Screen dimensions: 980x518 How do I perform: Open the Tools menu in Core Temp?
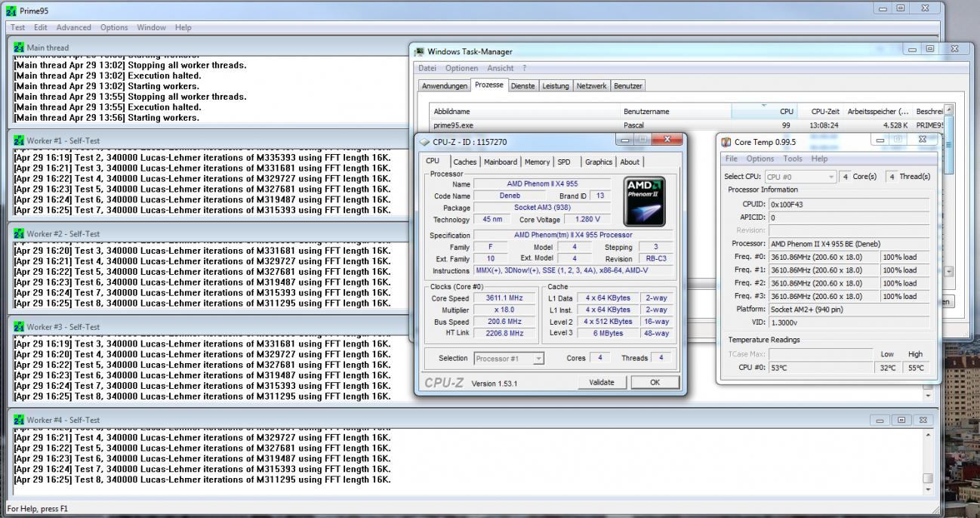pyautogui.click(x=793, y=159)
